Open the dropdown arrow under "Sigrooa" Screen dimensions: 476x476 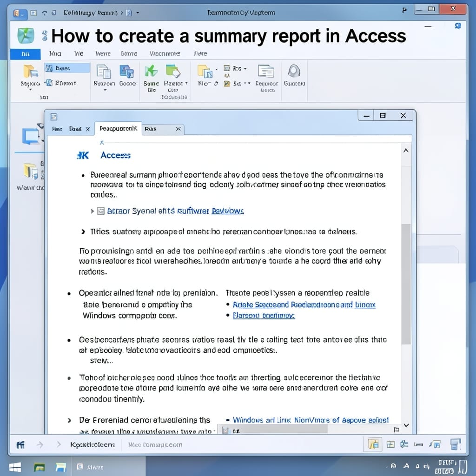click(30, 90)
